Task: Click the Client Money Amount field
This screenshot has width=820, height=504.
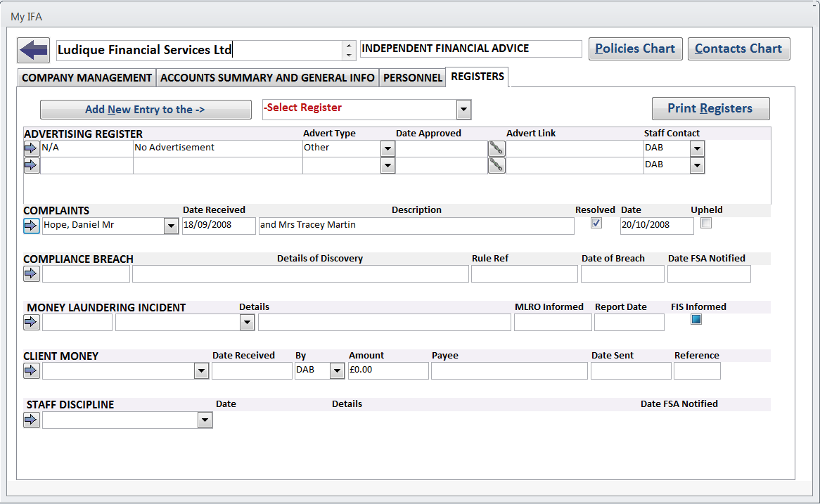Action: pyautogui.click(x=388, y=370)
